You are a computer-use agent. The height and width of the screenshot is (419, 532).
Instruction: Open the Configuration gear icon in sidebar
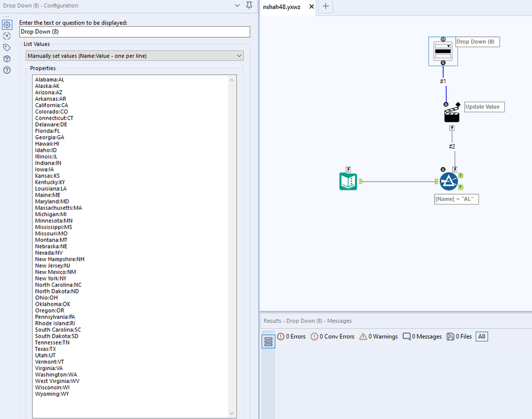point(7,25)
